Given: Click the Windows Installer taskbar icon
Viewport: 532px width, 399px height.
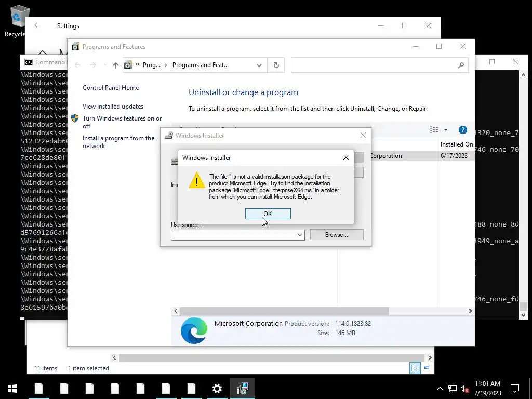Looking at the screenshot, I should click(x=243, y=389).
